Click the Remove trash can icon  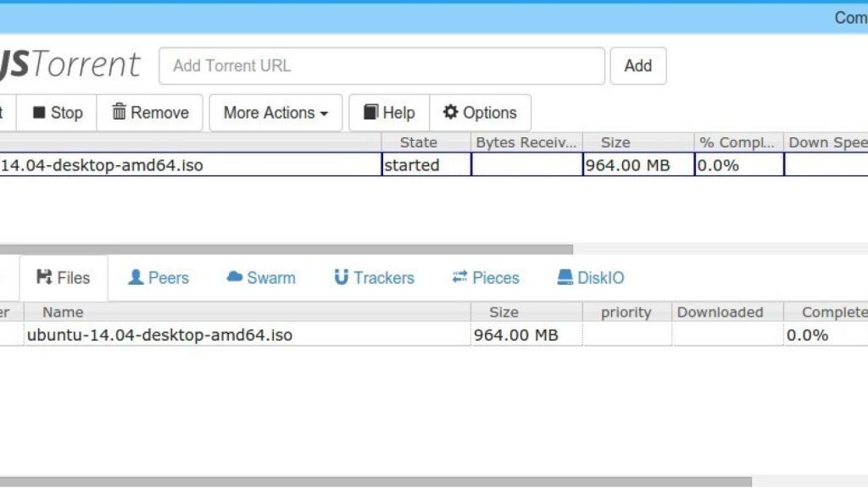pyautogui.click(x=118, y=112)
